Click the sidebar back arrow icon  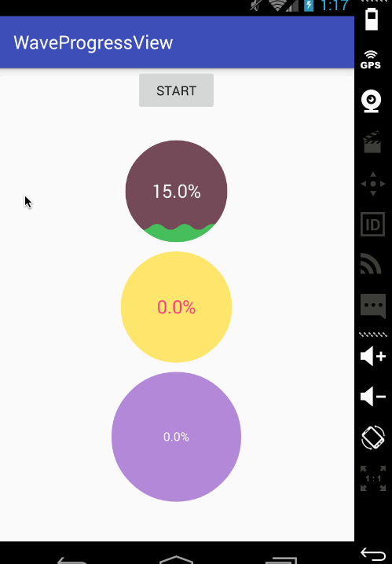click(373, 555)
